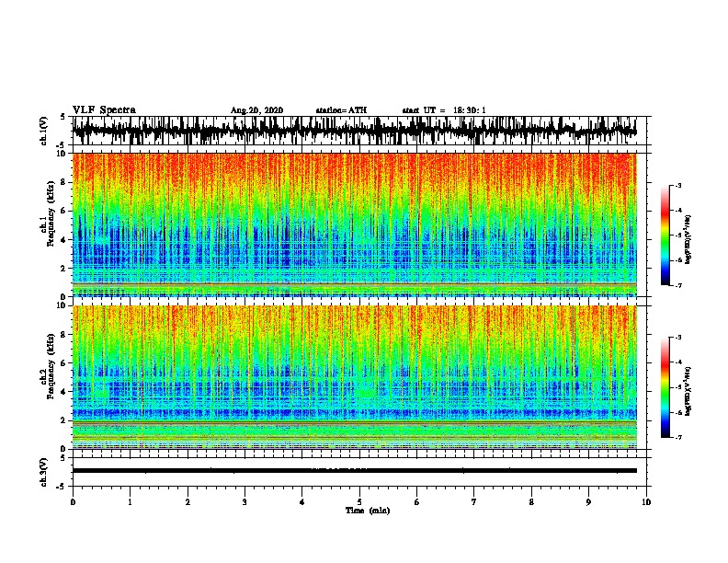Click time axis tick label "6"
The height and width of the screenshot is (563, 728).
[x=417, y=502]
